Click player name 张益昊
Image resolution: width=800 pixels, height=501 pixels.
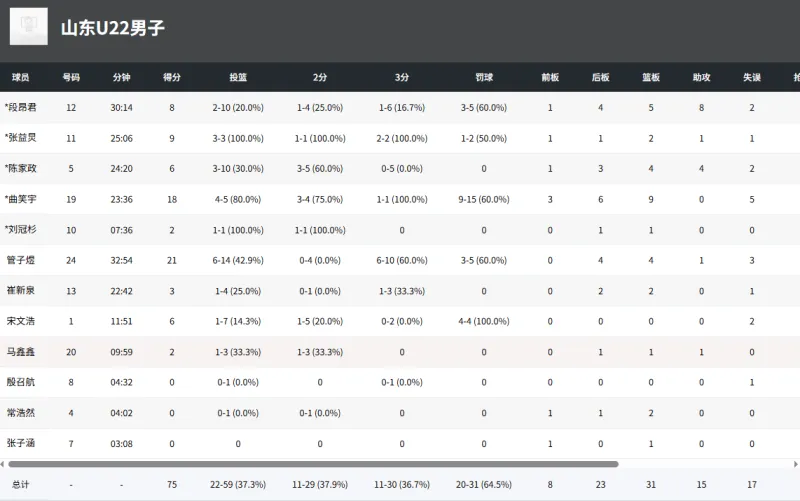click(21, 138)
